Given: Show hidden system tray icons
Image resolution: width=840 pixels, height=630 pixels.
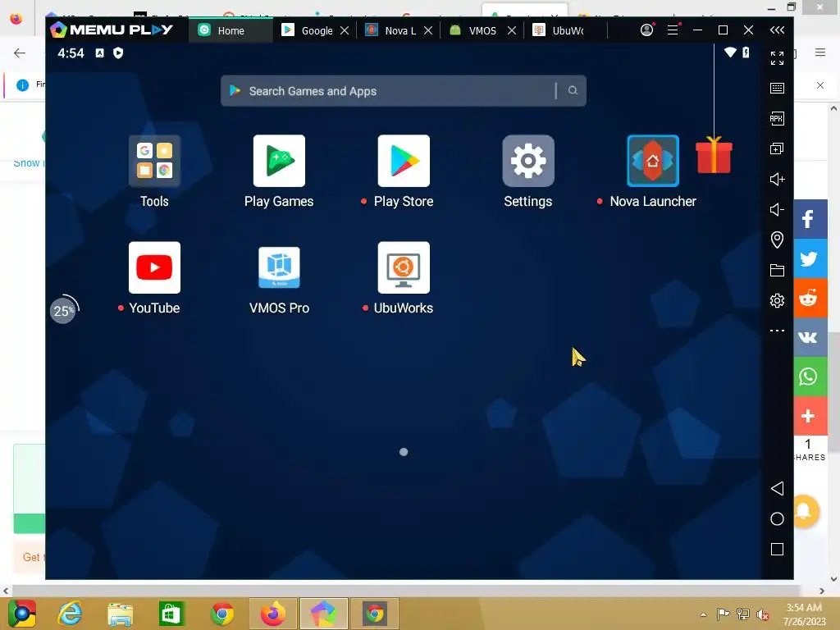Looking at the screenshot, I should [703, 614].
